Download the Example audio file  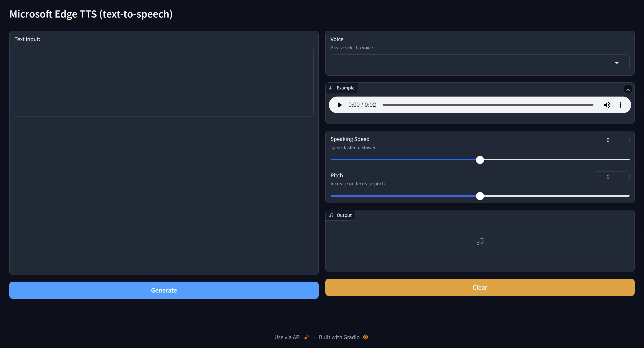pyautogui.click(x=628, y=89)
